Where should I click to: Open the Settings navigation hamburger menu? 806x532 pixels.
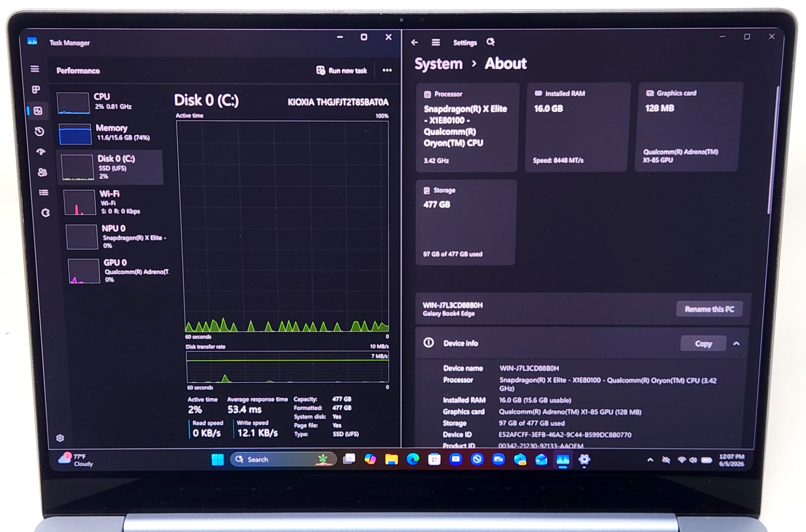tap(436, 42)
